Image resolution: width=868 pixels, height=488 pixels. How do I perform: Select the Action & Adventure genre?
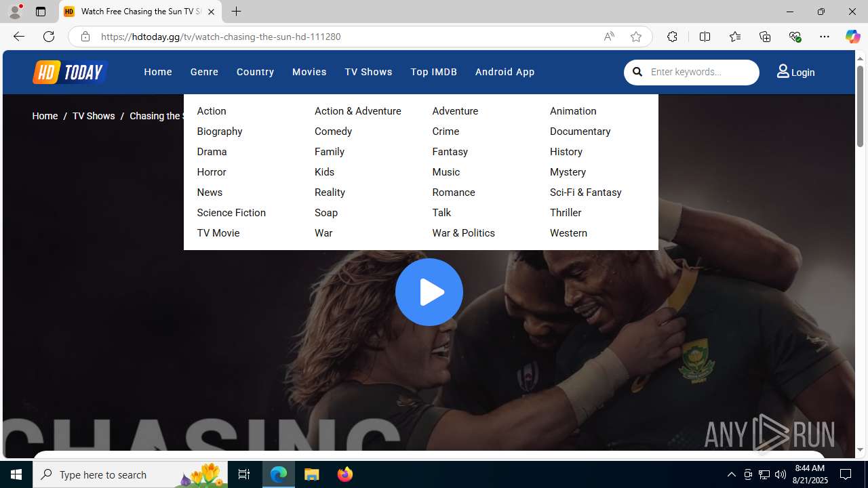point(357,111)
